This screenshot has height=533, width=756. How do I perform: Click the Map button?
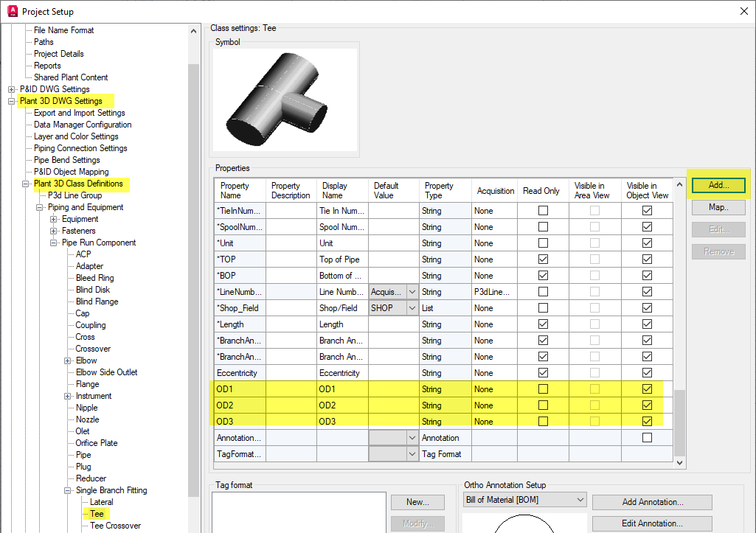[717, 207]
